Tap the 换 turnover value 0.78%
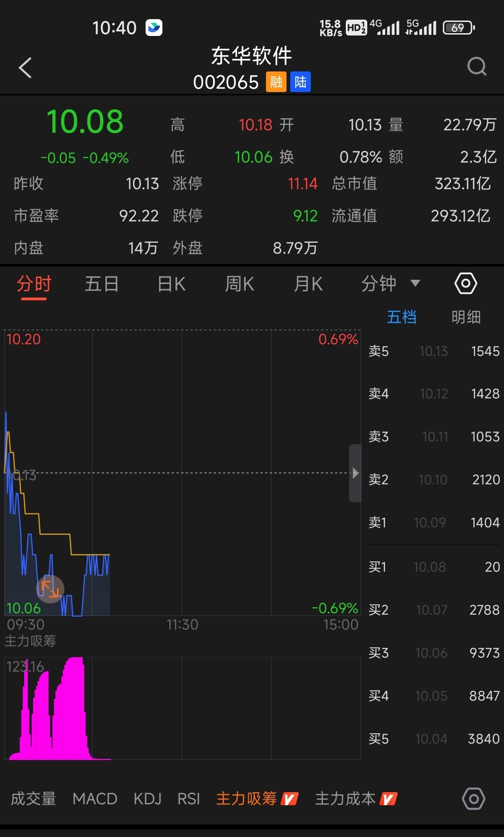This screenshot has height=837, width=504. click(361, 157)
